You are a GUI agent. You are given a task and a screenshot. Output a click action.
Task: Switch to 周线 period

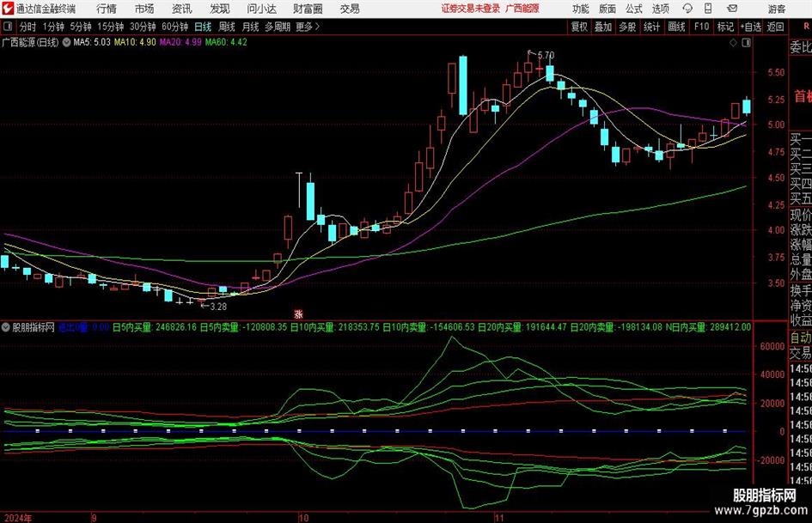226,27
